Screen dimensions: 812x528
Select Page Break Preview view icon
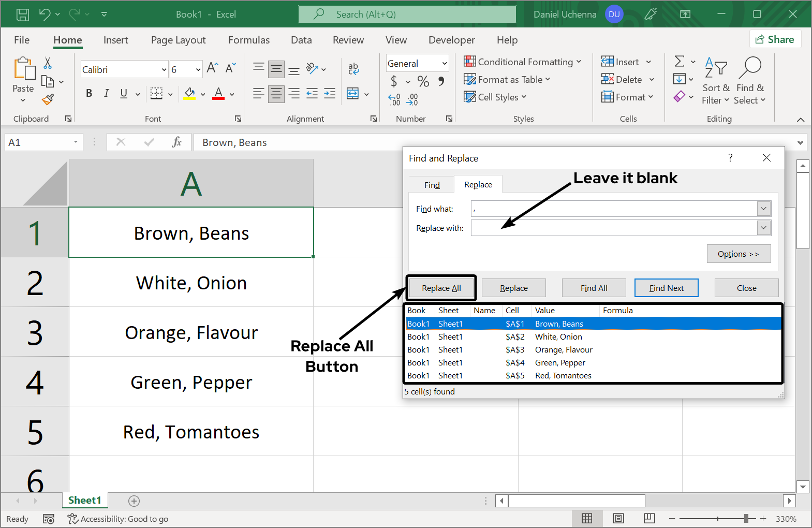tap(649, 518)
